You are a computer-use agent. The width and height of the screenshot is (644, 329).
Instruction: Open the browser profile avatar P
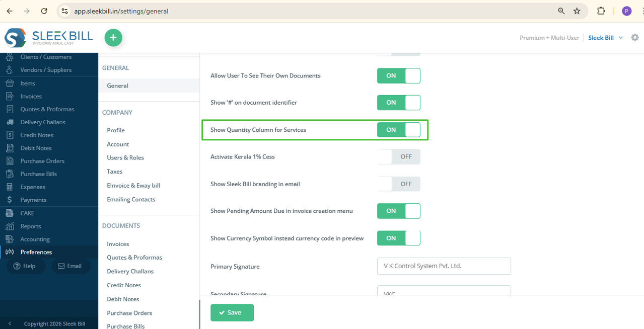point(627,11)
